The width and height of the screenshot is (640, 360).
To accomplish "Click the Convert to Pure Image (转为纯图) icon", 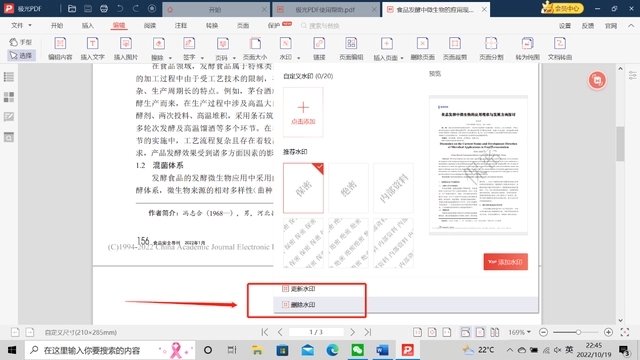I will tap(527, 43).
